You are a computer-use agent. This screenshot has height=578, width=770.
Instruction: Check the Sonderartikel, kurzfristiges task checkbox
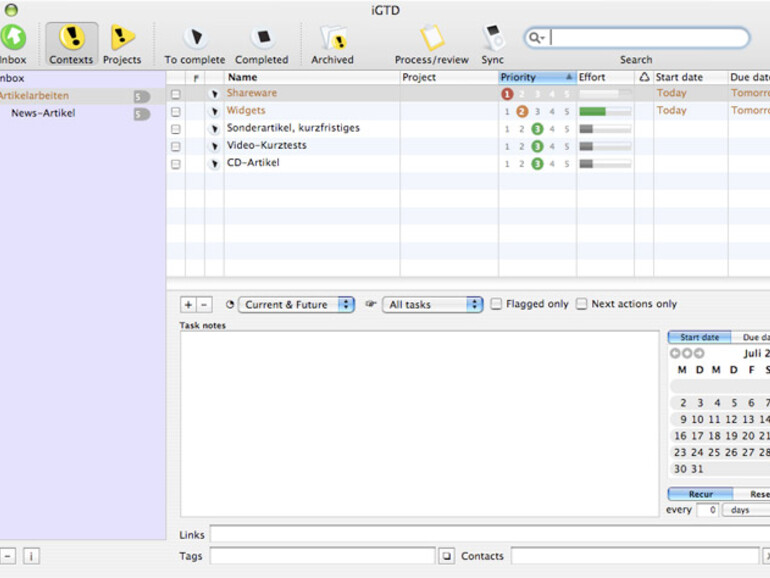[x=176, y=129]
